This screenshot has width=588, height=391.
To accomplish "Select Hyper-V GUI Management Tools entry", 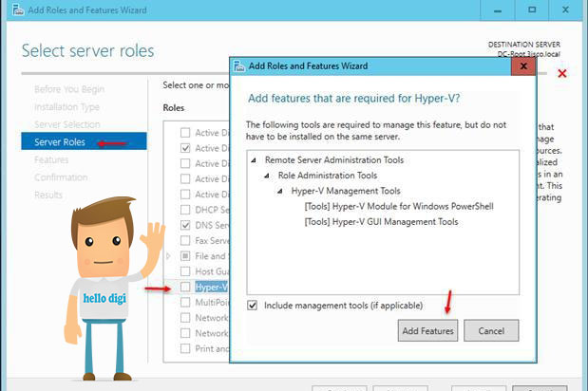I will [381, 222].
